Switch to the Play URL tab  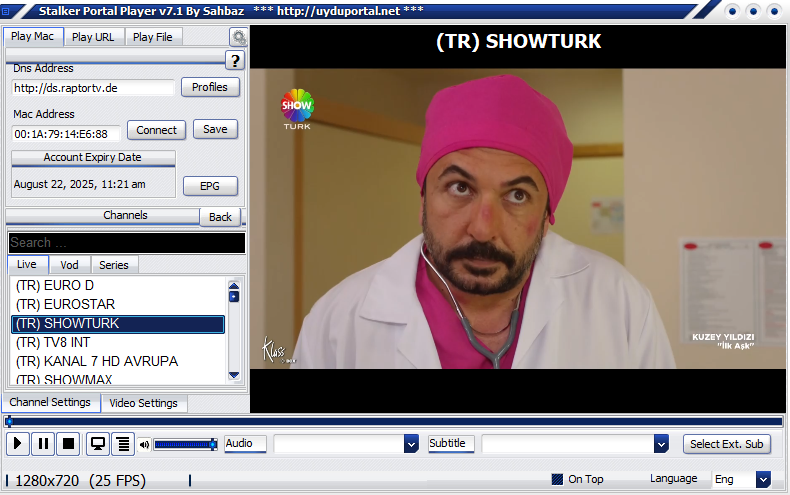(x=93, y=37)
